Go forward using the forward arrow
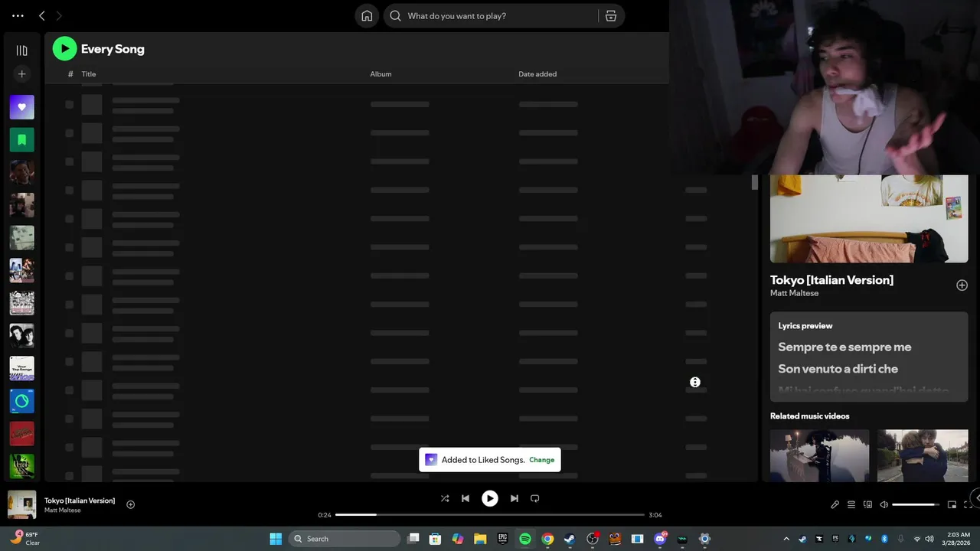 59,15
